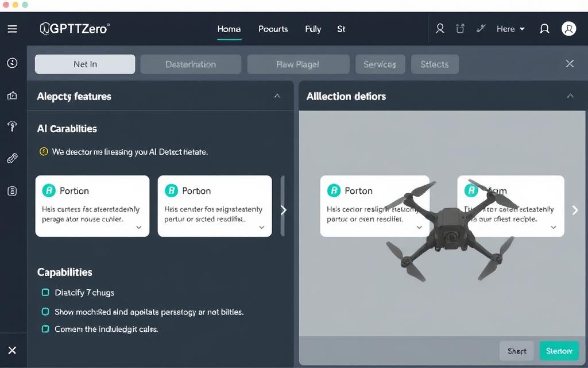Switch to the Homa tab

tap(229, 29)
